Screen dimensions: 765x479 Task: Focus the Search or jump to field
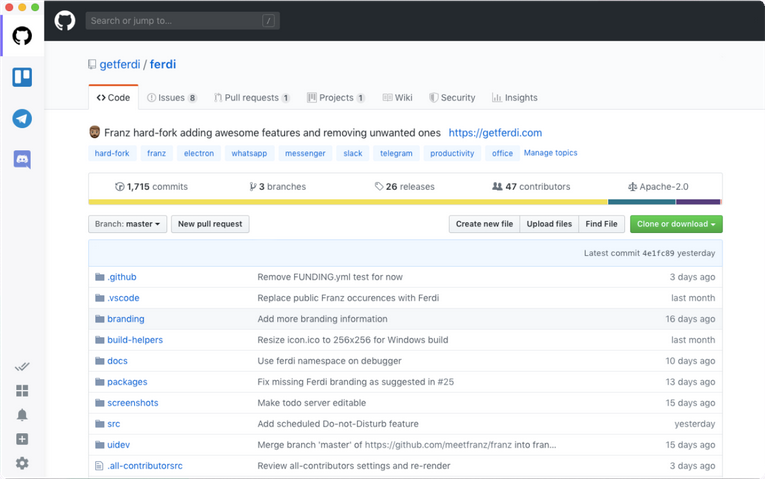point(182,20)
